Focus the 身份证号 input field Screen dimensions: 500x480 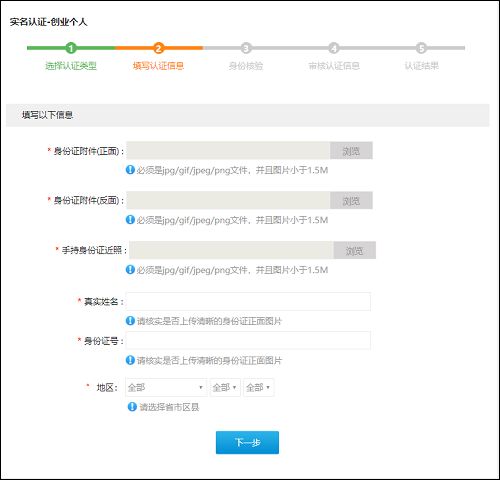248,340
